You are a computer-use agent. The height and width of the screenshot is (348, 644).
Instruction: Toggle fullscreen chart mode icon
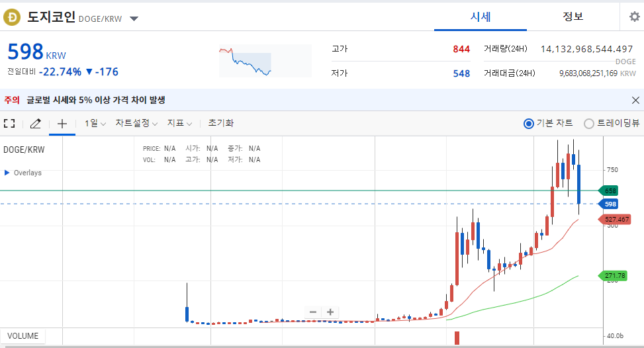tap(9, 123)
